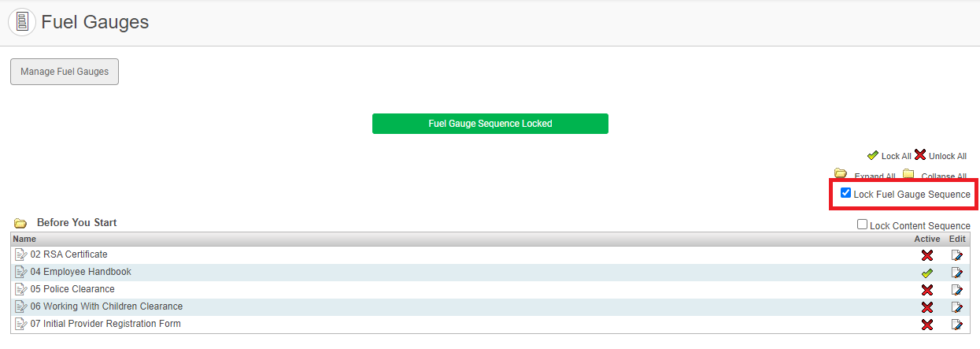Click Collapse All folders link
980x349 pixels.
point(943,176)
